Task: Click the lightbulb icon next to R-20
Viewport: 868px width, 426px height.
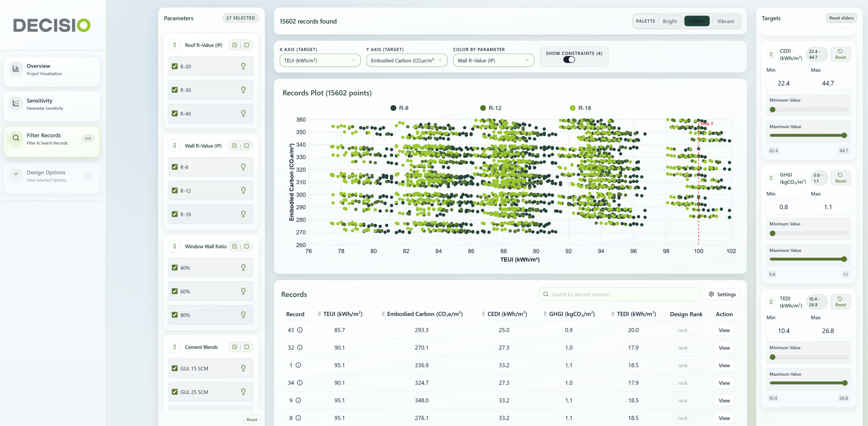Action: tap(243, 66)
